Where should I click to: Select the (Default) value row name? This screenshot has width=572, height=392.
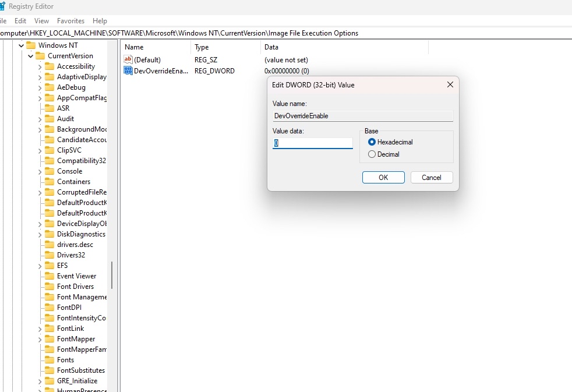[x=147, y=60]
